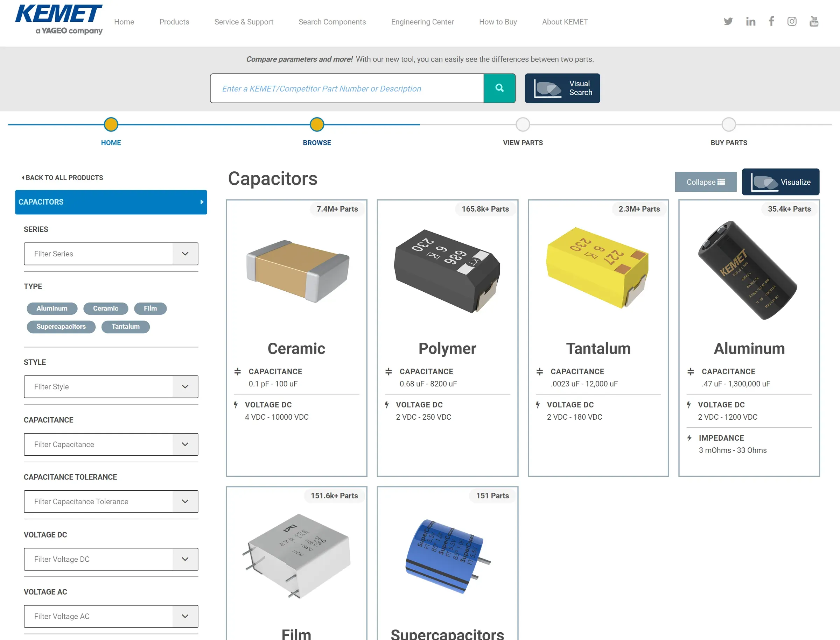Toggle the Ceramic type filter chip
Viewport: 840px width, 640px height.
pos(106,308)
